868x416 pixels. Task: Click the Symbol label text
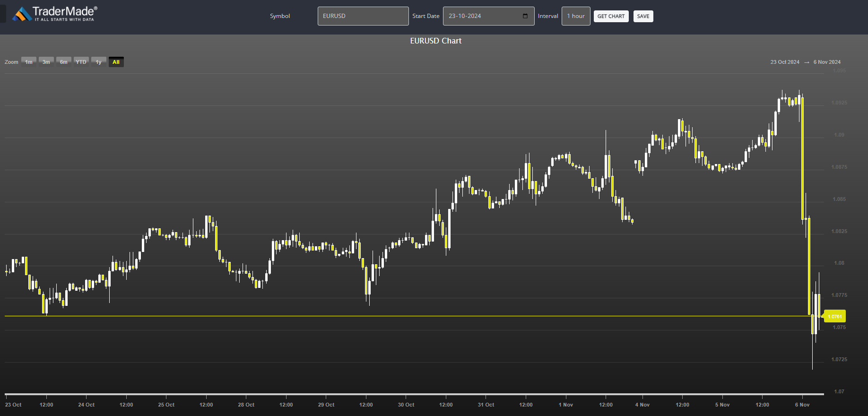[280, 16]
